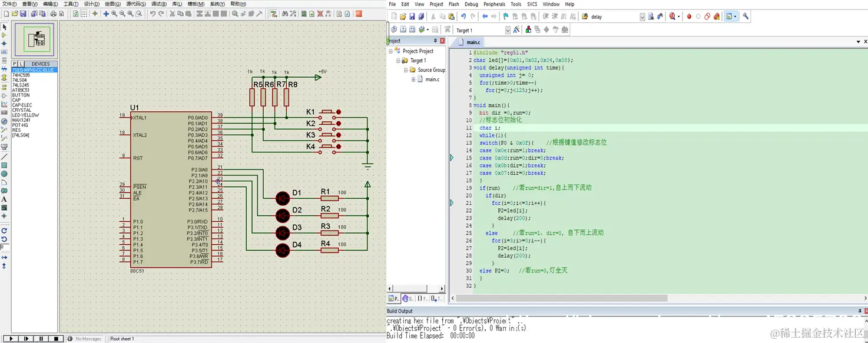Open Keil configuration wrench icon
868x343 pixels.
746,16
